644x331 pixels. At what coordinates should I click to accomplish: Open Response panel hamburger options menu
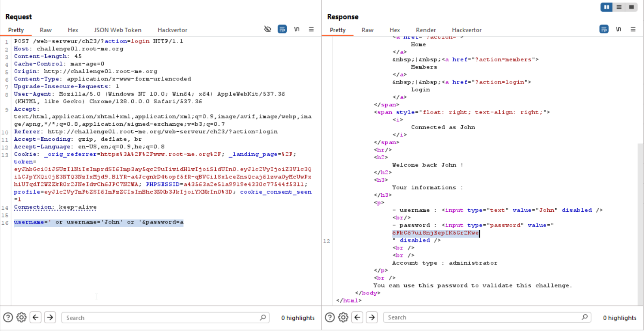pyautogui.click(x=633, y=29)
